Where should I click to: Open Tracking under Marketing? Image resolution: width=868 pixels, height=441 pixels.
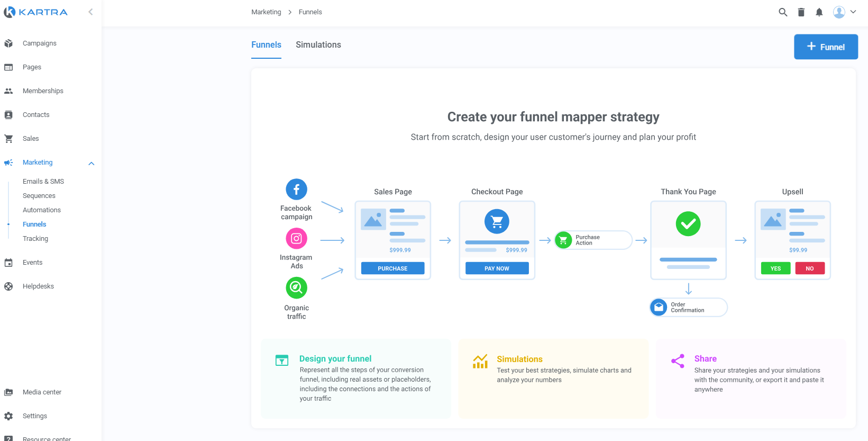(35, 239)
